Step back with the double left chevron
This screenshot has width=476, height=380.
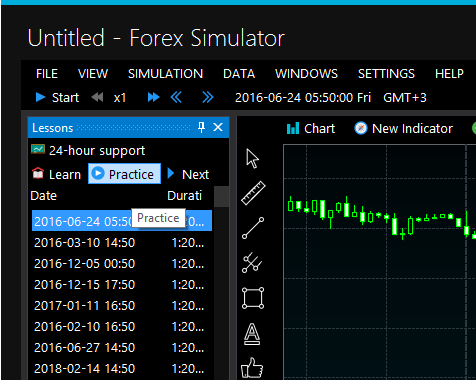pyautogui.click(x=176, y=98)
